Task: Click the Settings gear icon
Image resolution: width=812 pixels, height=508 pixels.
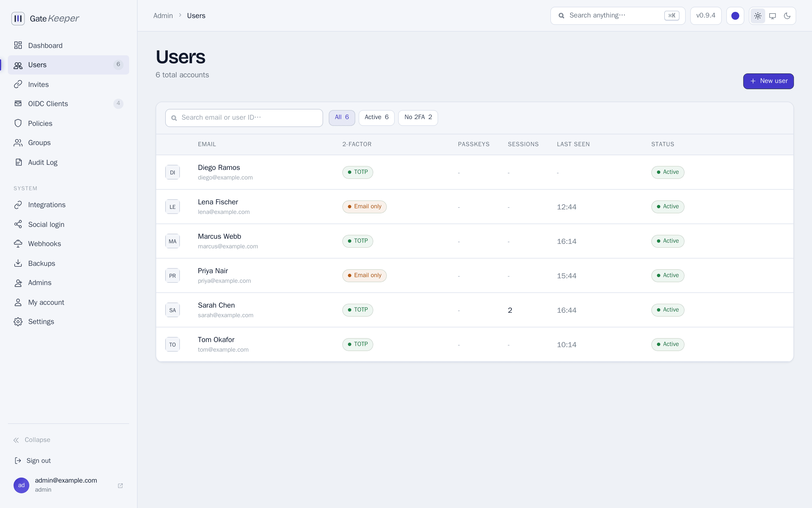Action: tap(18, 322)
